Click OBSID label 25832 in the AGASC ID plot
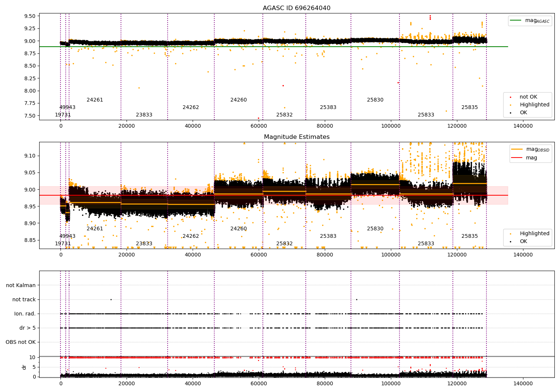Screen dimensions: 560x392 [x=284, y=115]
